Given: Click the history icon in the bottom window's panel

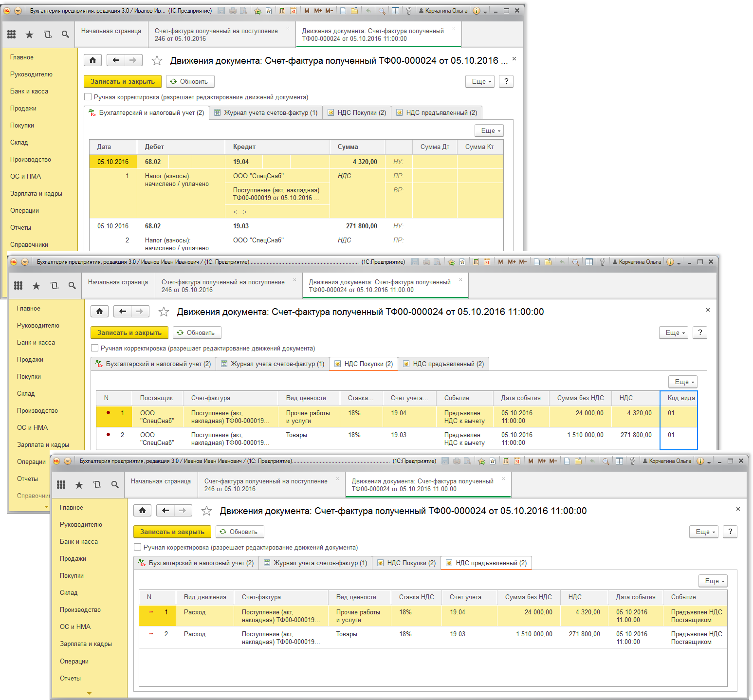Looking at the screenshot, I should click(97, 484).
